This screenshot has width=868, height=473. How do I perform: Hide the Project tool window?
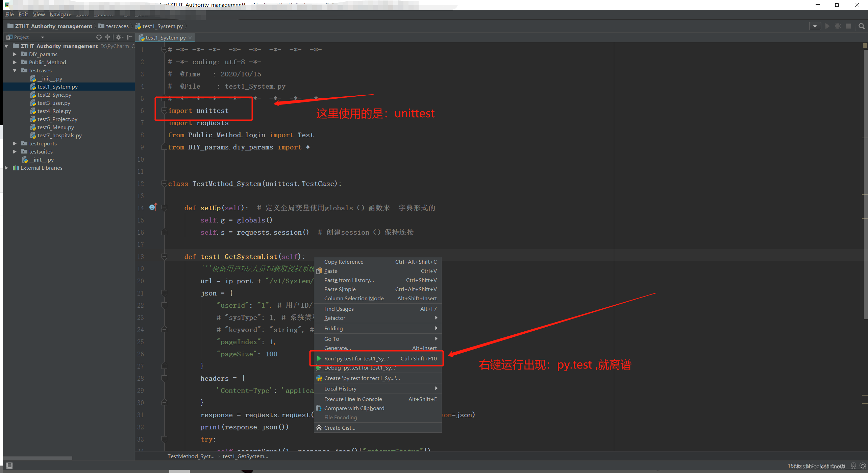click(x=129, y=37)
